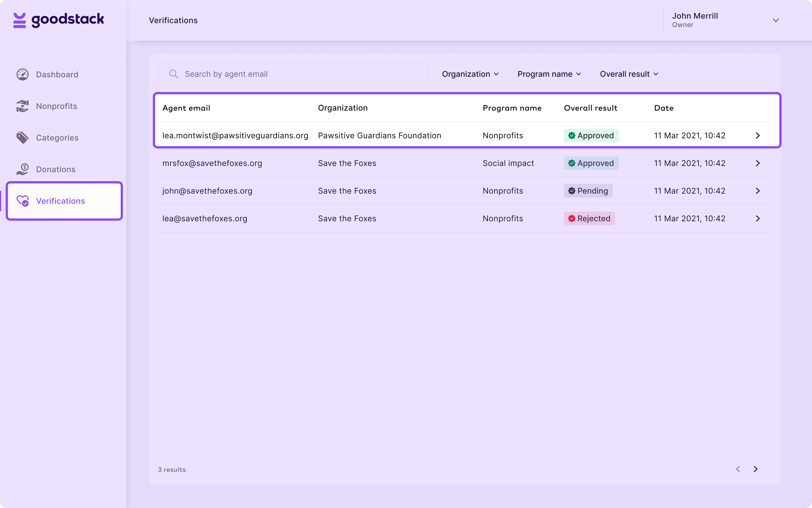
Task: Click the Pending status label
Action: click(592, 191)
